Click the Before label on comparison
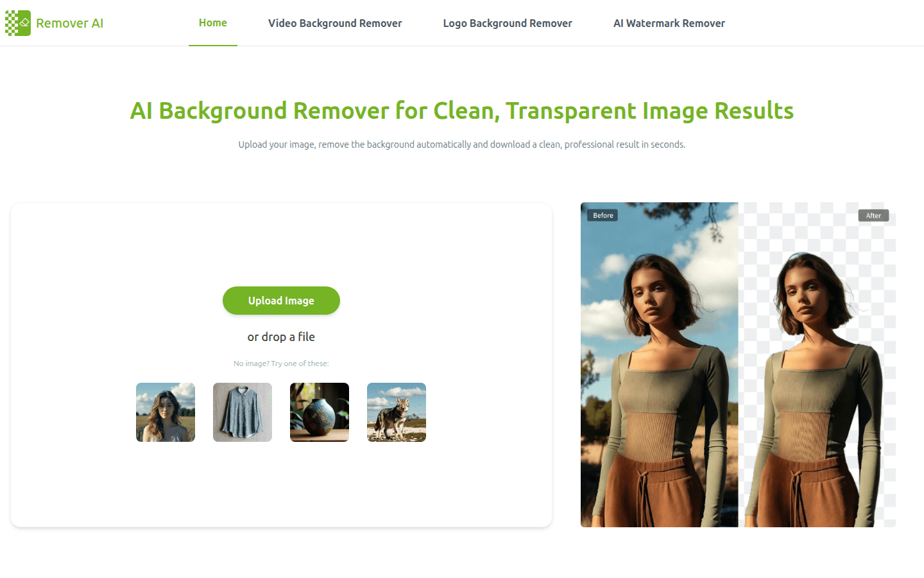The width and height of the screenshot is (924, 578). [603, 215]
